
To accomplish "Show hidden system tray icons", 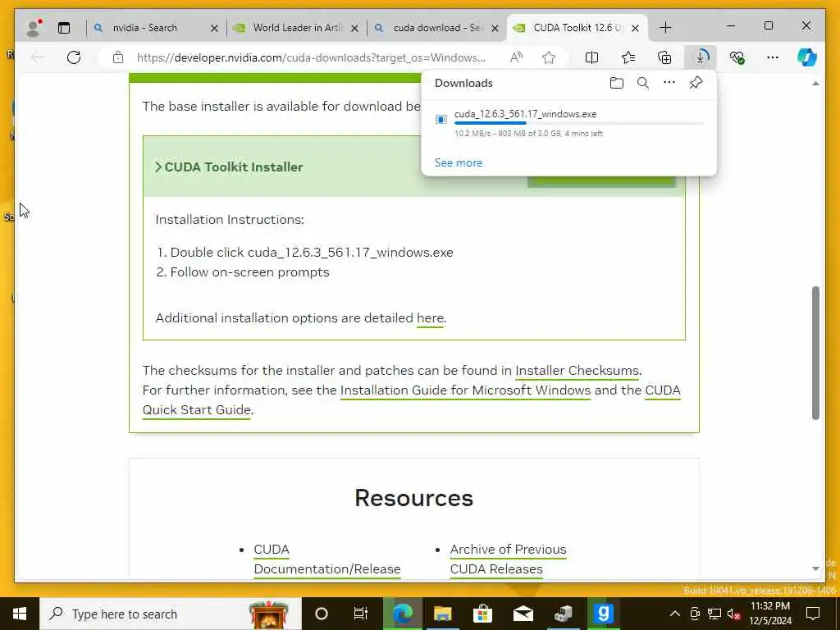I will [x=675, y=614].
